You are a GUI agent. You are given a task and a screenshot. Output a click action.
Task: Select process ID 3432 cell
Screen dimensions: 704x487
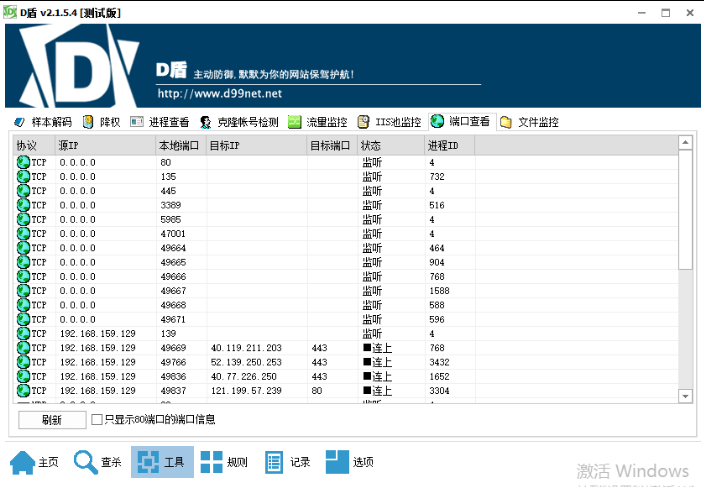pyautogui.click(x=439, y=362)
